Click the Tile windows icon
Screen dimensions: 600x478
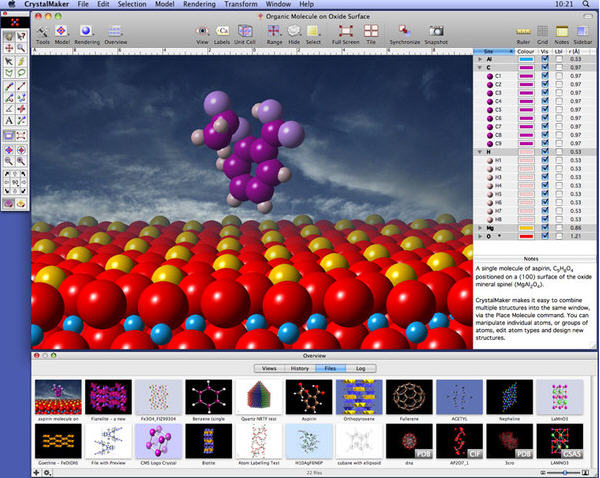click(x=370, y=31)
